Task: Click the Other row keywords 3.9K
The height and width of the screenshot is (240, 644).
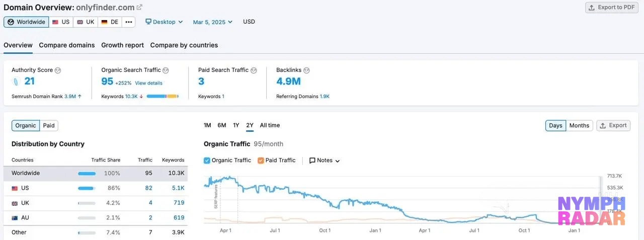Action: tap(178, 232)
